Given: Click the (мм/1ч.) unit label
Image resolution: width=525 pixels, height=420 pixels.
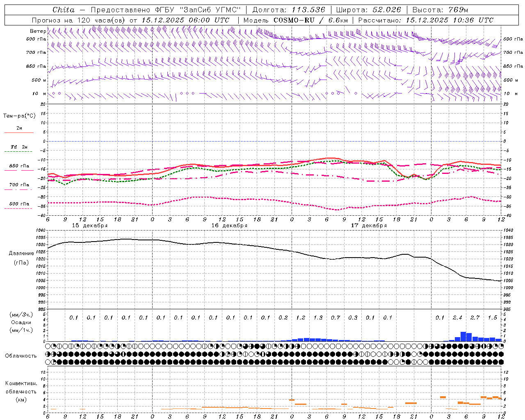Looking at the screenshot, I should click(x=21, y=330).
